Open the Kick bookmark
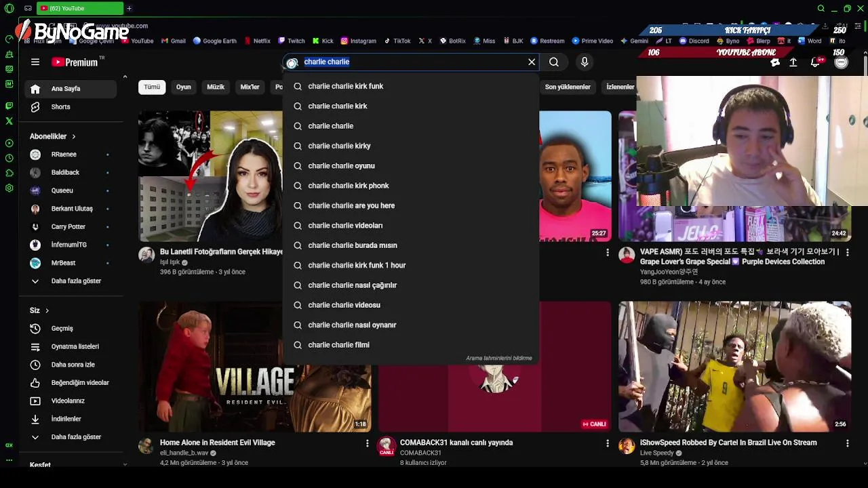The image size is (868, 488). [323, 41]
